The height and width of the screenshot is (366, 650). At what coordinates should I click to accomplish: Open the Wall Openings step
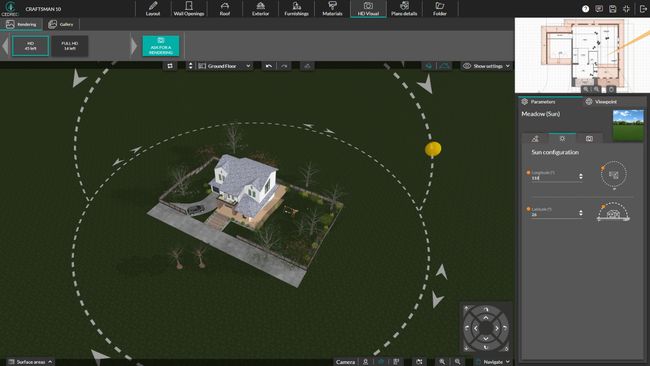(x=189, y=9)
